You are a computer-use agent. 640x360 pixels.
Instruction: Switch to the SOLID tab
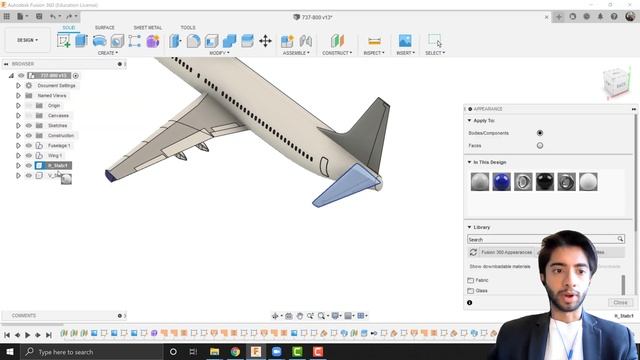pyautogui.click(x=69, y=27)
